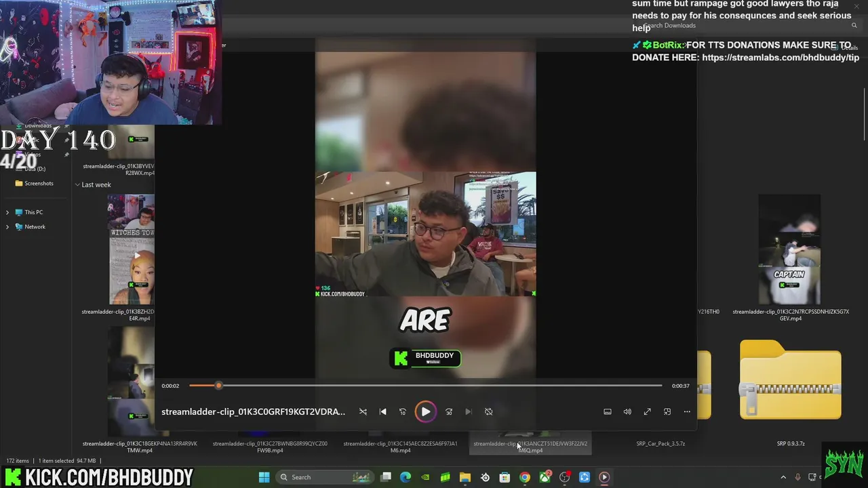The height and width of the screenshot is (488, 868).
Task: Select the WITCHES TOWN clip thumbnail
Action: (x=131, y=249)
